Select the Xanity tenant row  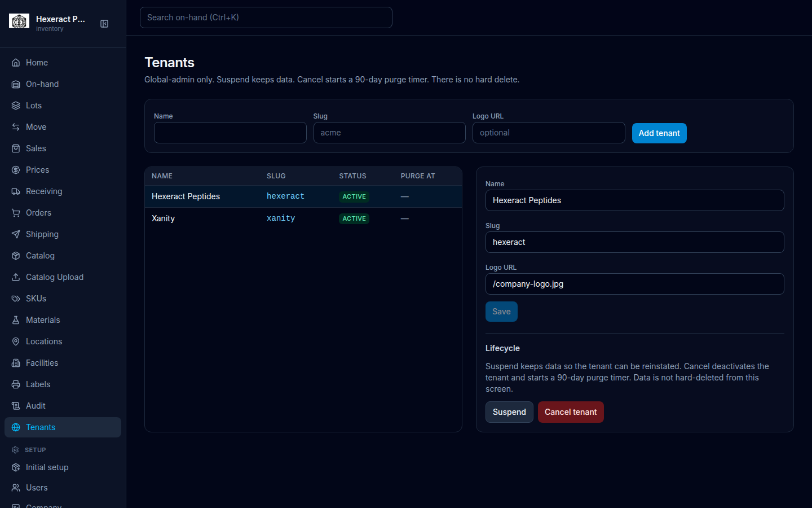pos(303,218)
